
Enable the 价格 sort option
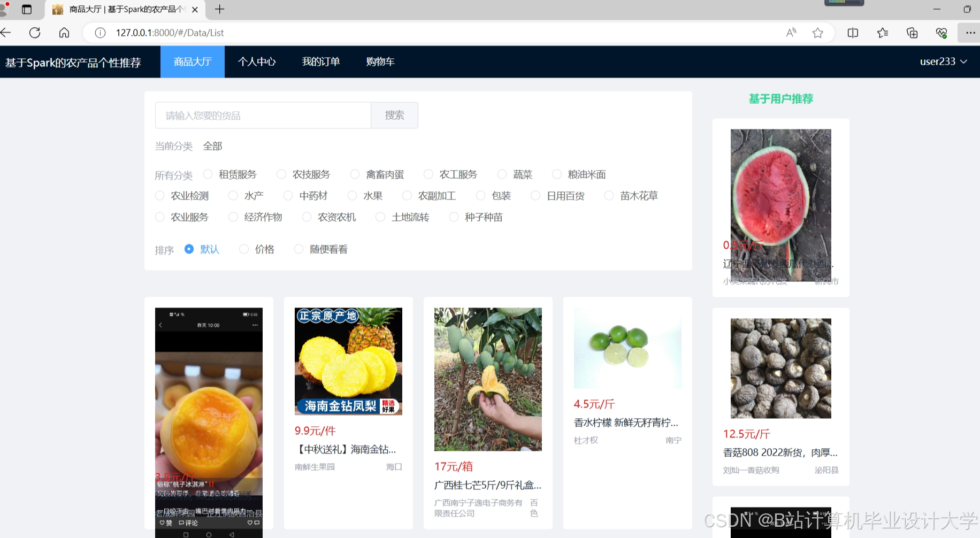click(244, 249)
